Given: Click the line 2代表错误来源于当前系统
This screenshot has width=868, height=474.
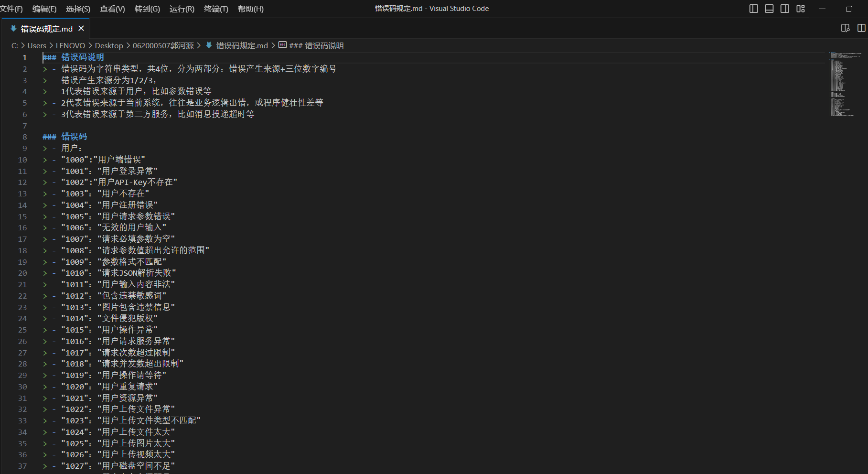Looking at the screenshot, I should (192, 103).
